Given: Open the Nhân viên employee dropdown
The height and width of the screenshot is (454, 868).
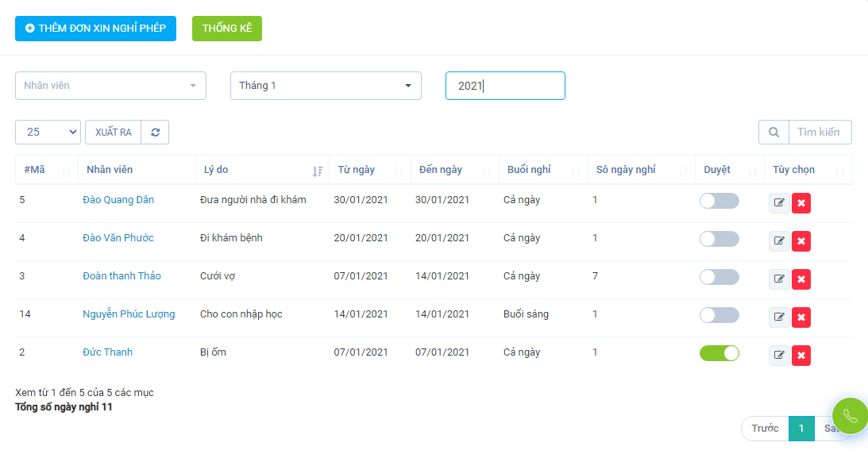Looking at the screenshot, I should 110,86.
